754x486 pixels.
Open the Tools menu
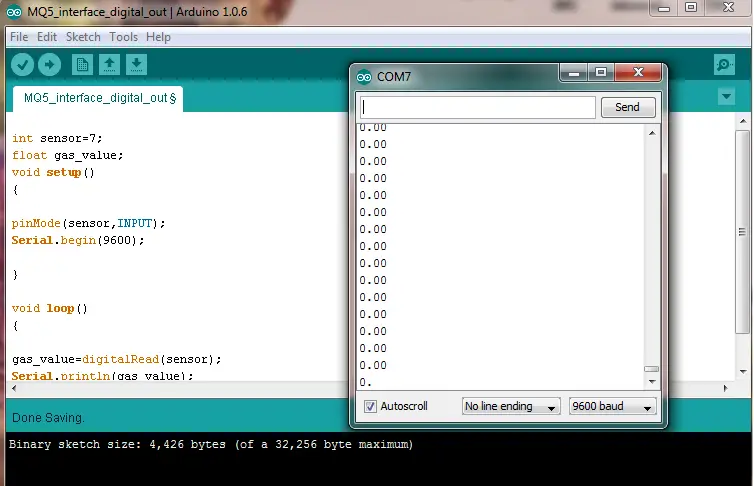coord(124,37)
